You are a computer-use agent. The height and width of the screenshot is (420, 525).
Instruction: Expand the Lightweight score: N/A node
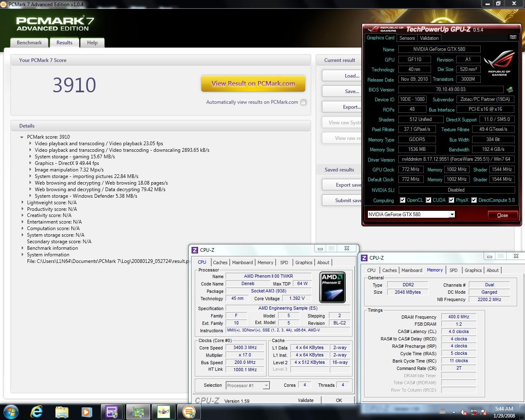tap(23, 203)
